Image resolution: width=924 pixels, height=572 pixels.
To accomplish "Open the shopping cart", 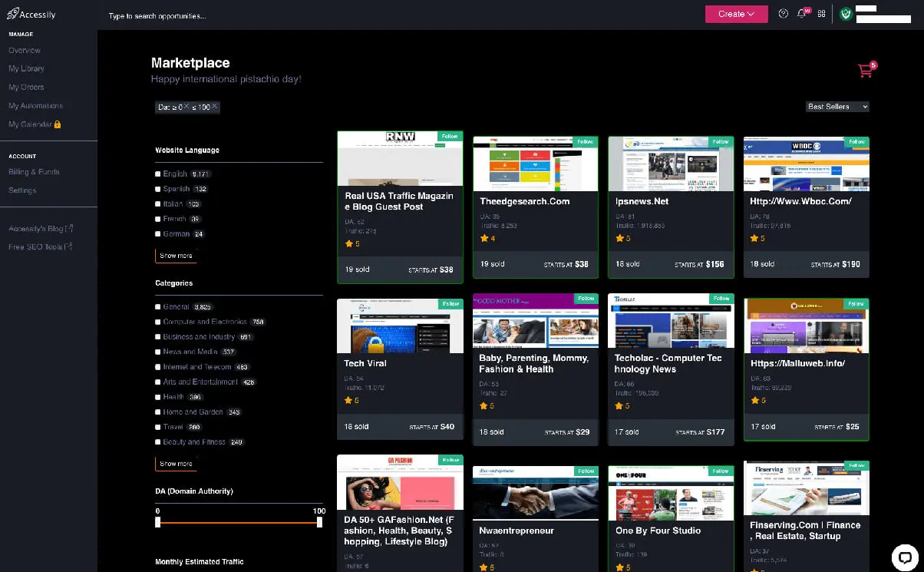I will pos(865,71).
